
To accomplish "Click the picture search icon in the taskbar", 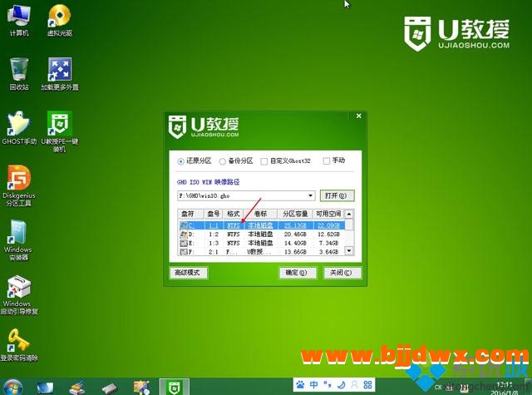I will (x=142, y=388).
